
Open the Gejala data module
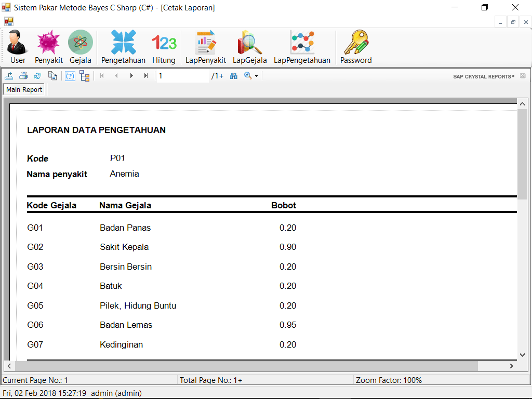80,47
